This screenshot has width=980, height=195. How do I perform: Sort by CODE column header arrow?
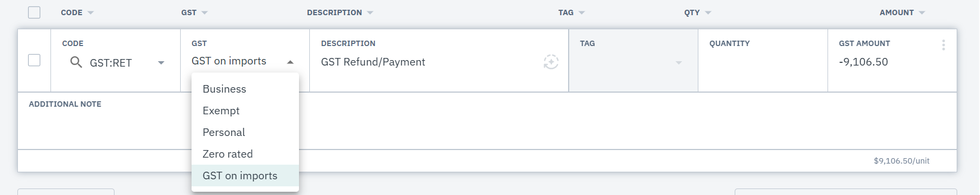tap(91, 12)
